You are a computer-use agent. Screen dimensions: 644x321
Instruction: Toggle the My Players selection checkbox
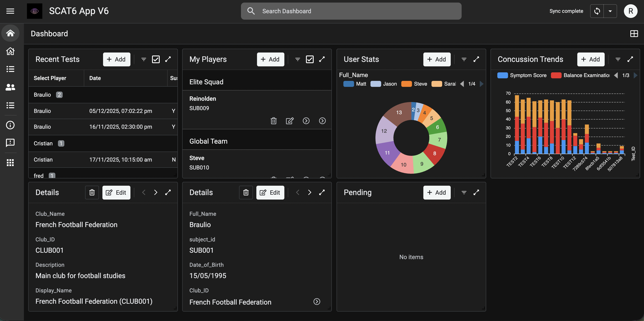pyautogui.click(x=310, y=59)
